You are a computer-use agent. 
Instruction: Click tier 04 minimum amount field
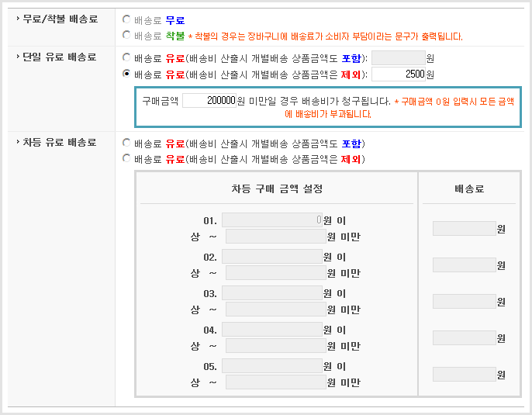pos(271,330)
